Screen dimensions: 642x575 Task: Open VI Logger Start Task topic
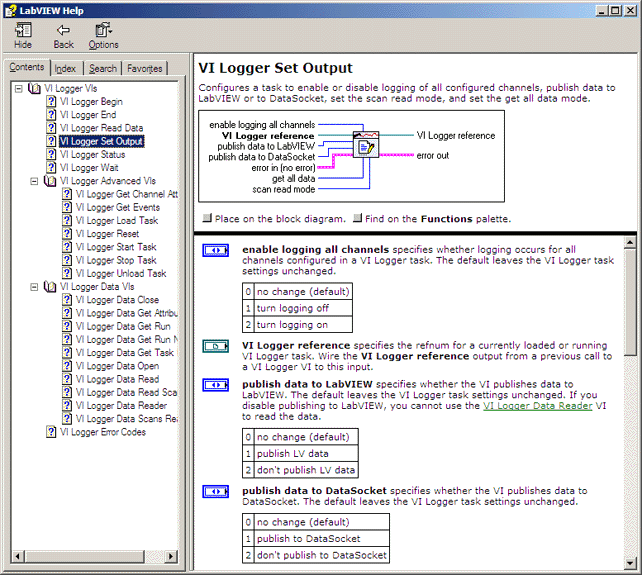[116, 247]
